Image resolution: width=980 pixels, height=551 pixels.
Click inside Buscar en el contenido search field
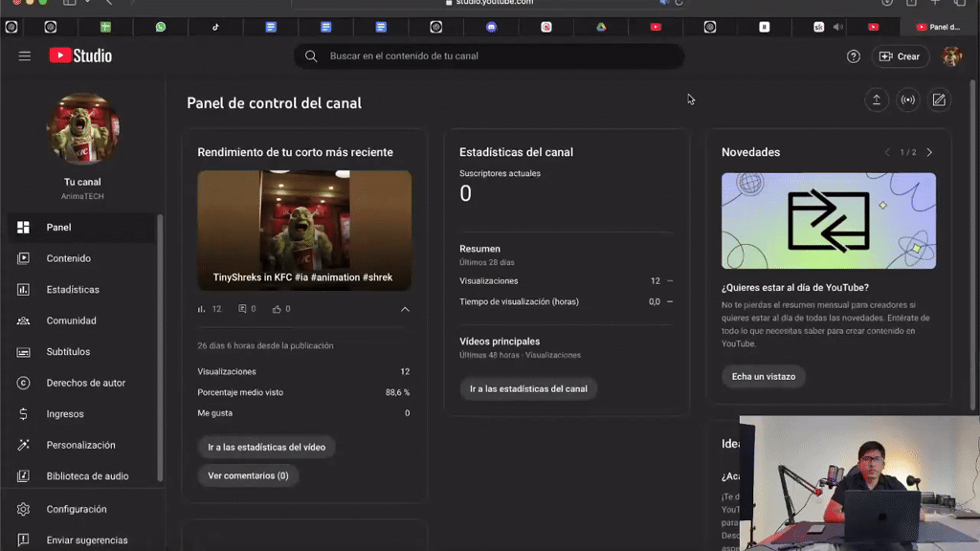(x=489, y=56)
